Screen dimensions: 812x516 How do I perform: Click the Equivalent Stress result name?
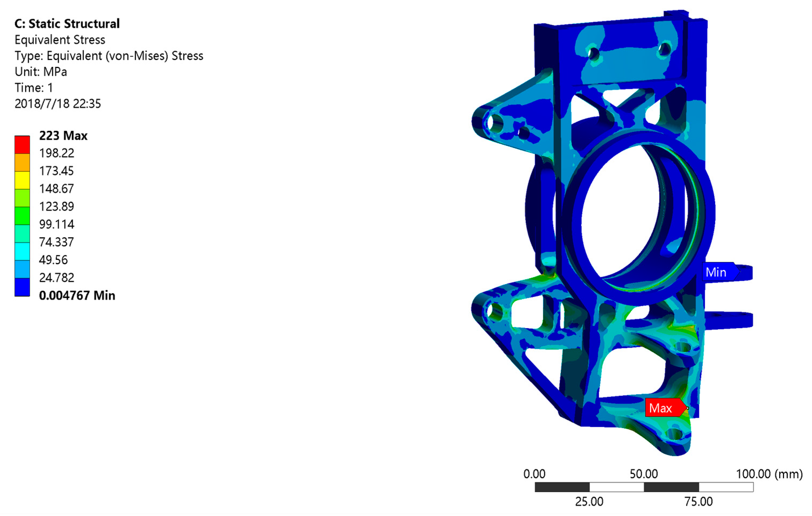click(x=60, y=40)
